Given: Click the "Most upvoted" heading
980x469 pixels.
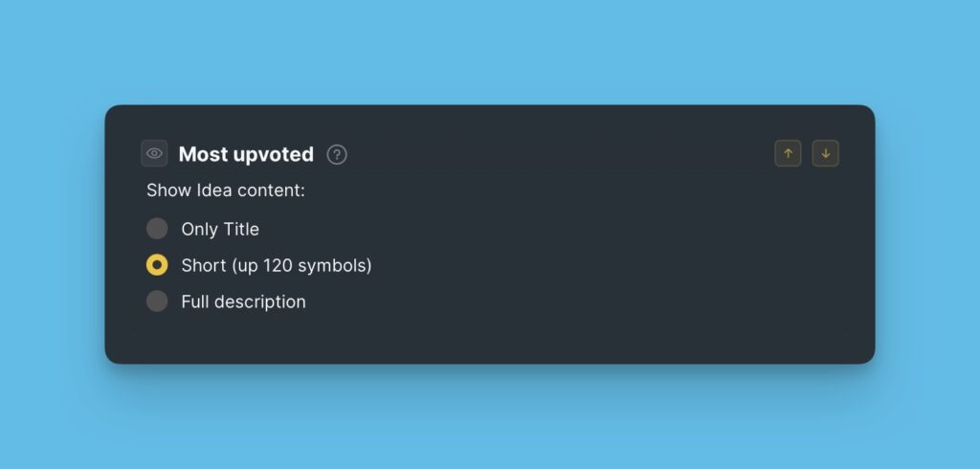Looking at the screenshot, I should coord(246,154).
